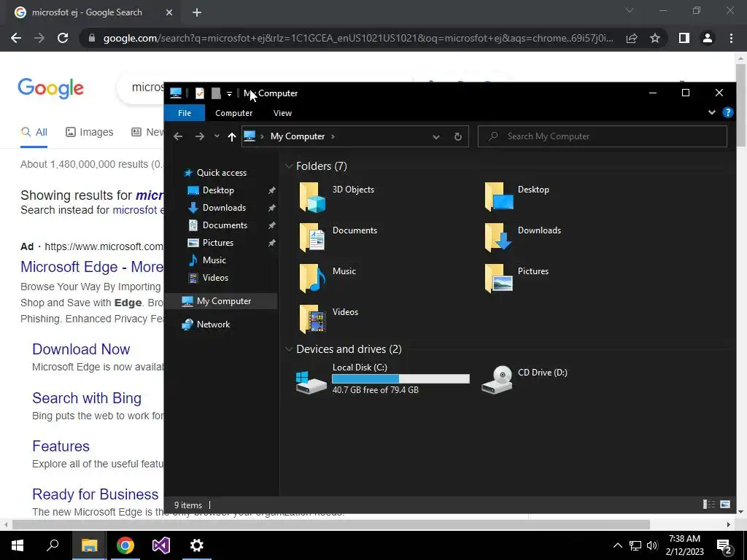Select the CD Drive (D:) icon
The image size is (747, 560).
click(497, 380)
